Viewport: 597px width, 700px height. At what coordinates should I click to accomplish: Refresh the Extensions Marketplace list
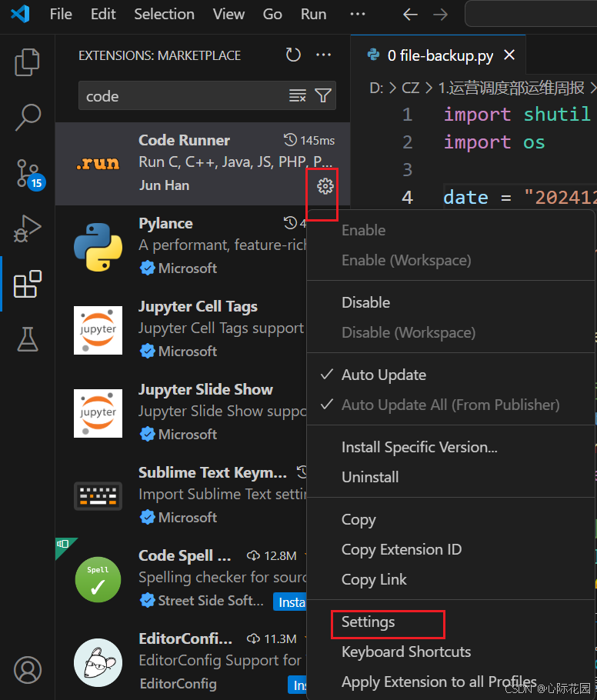click(x=293, y=55)
